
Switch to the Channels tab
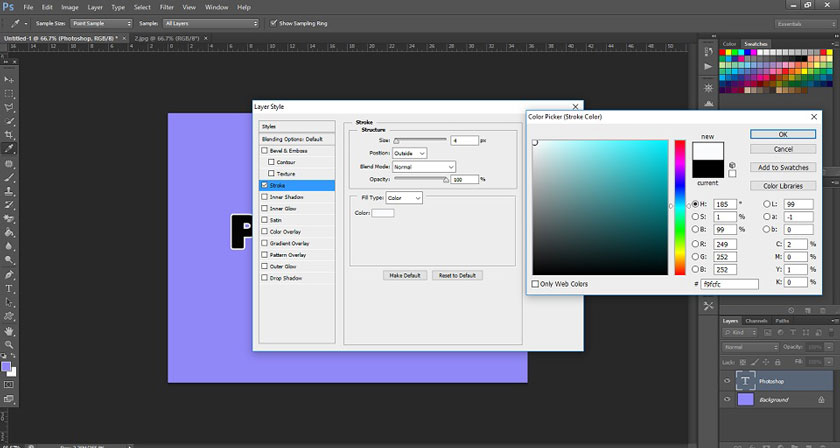tap(756, 321)
